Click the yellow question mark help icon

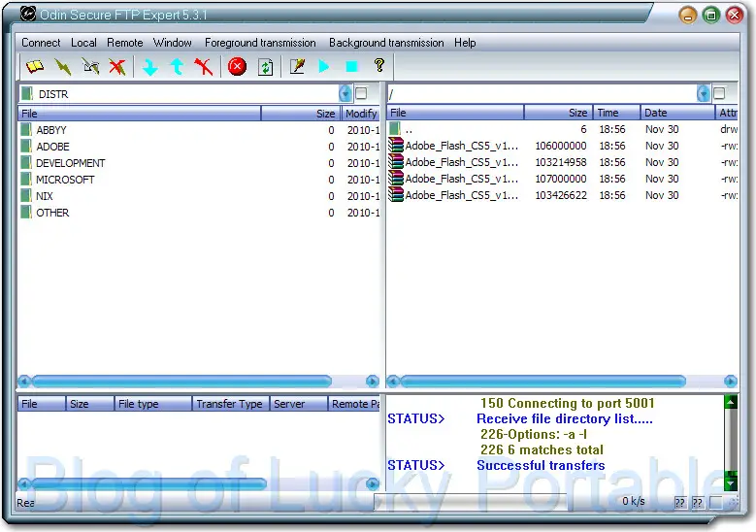coord(379,65)
